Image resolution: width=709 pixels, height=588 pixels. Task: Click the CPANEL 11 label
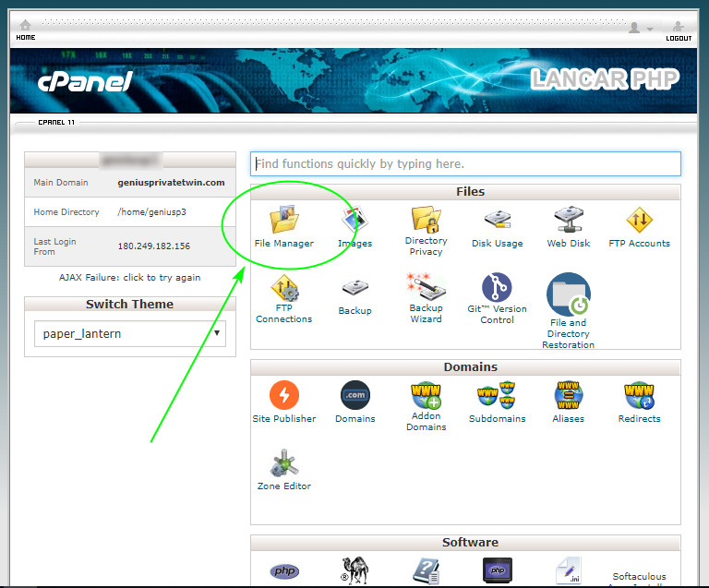point(56,122)
